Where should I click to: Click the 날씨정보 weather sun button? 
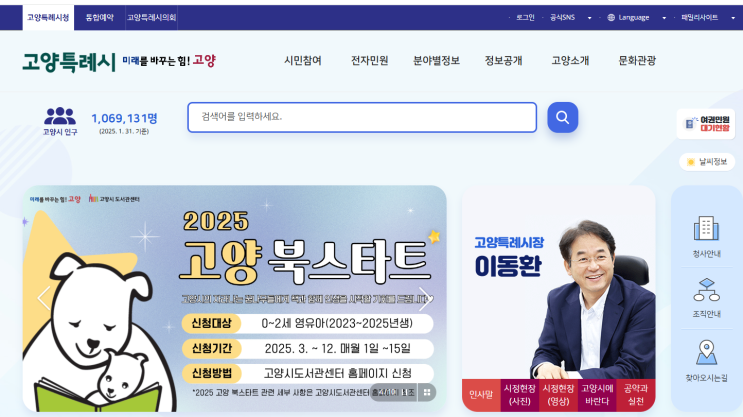coord(707,162)
